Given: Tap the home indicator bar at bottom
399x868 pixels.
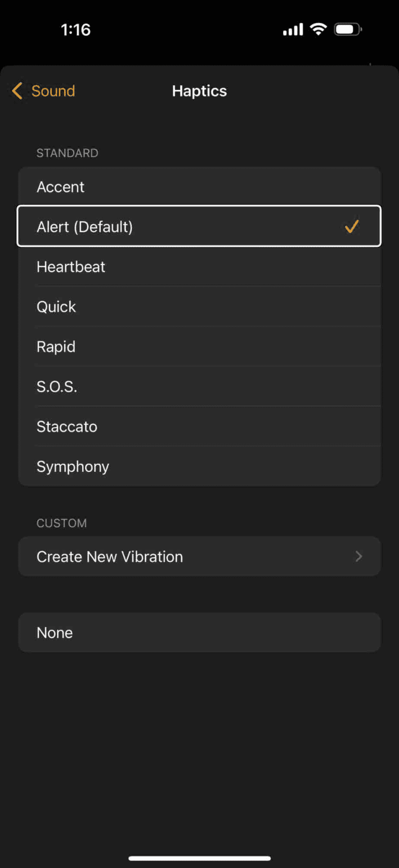Looking at the screenshot, I should point(199,858).
